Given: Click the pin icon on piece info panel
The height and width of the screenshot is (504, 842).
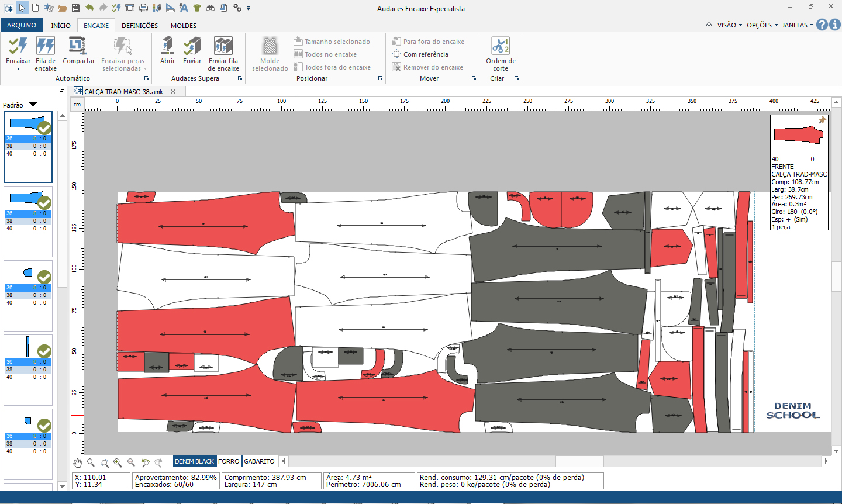Looking at the screenshot, I should coord(822,120).
